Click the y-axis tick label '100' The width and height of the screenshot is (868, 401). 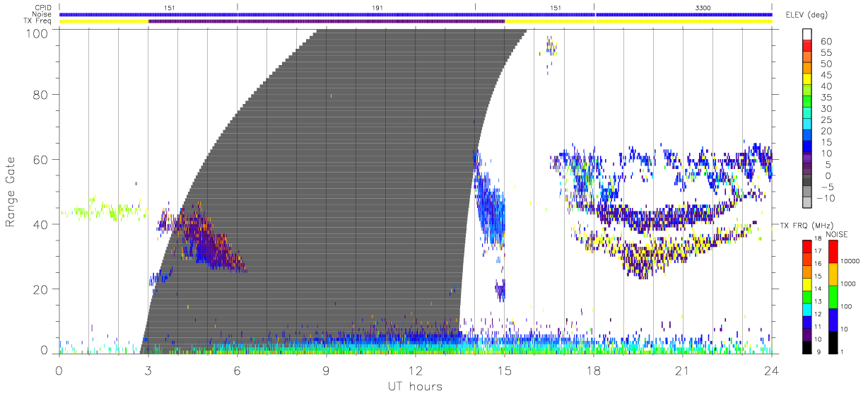tap(38, 33)
